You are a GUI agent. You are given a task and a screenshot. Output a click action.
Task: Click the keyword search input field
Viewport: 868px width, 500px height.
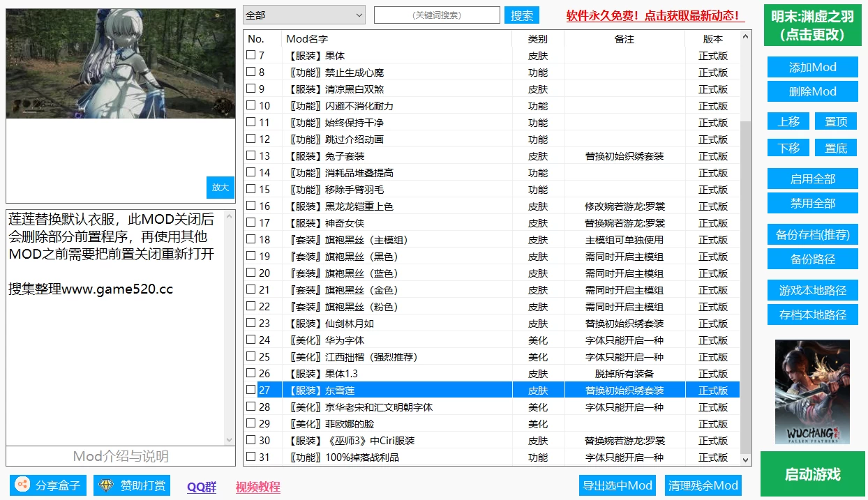click(437, 15)
